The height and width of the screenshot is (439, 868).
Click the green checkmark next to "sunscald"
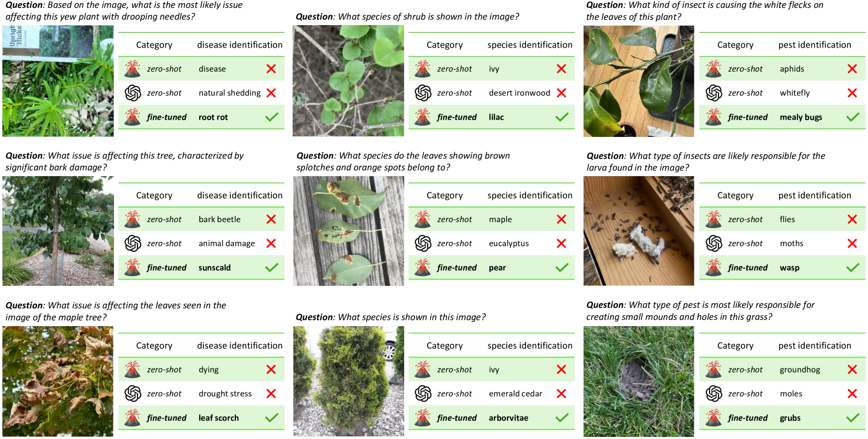[x=271, y=268]
